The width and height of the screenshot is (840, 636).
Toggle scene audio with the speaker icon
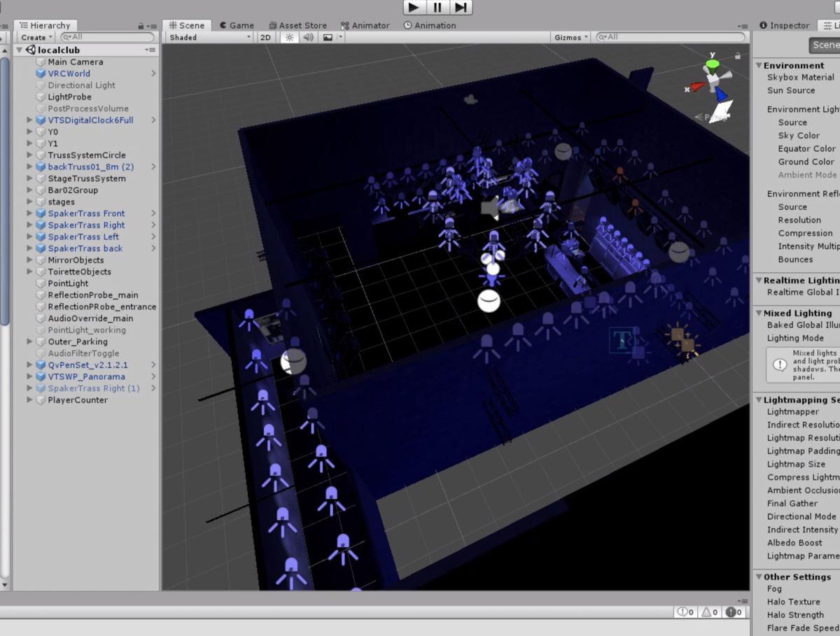tap(308, 37)
